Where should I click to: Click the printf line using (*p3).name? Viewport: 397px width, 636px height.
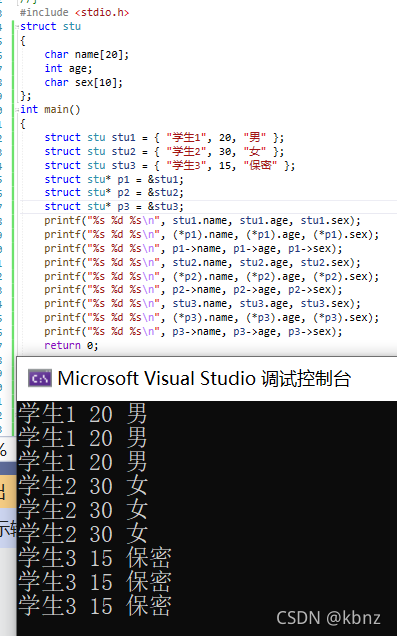pos(212,317)
